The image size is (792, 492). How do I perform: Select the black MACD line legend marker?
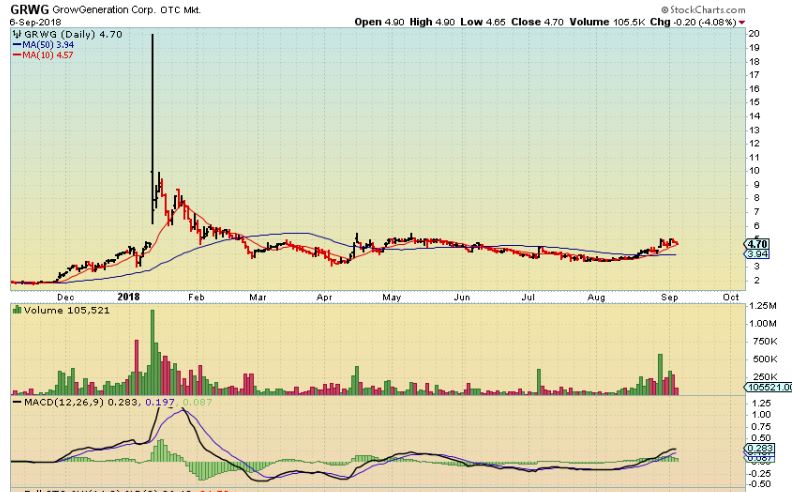click(17, 403)
